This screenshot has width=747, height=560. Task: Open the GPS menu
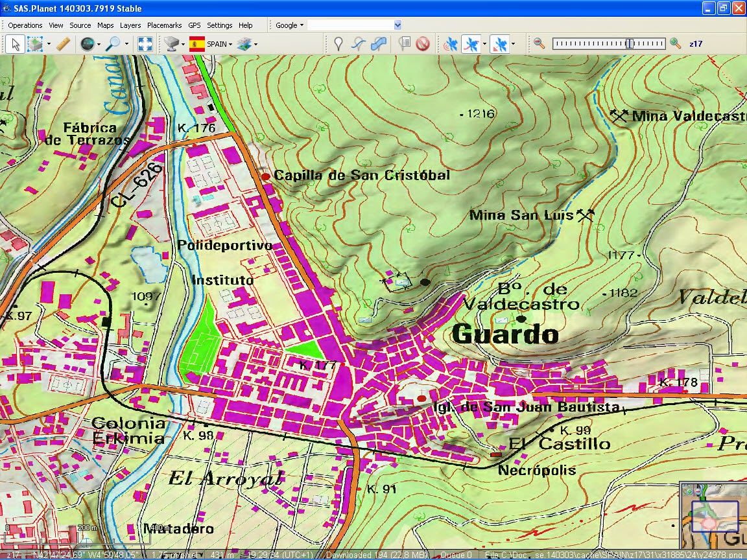(x=195, y=25)
